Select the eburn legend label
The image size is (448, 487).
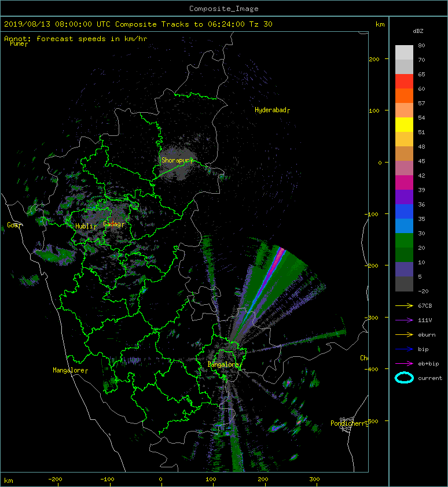[427, 335]
